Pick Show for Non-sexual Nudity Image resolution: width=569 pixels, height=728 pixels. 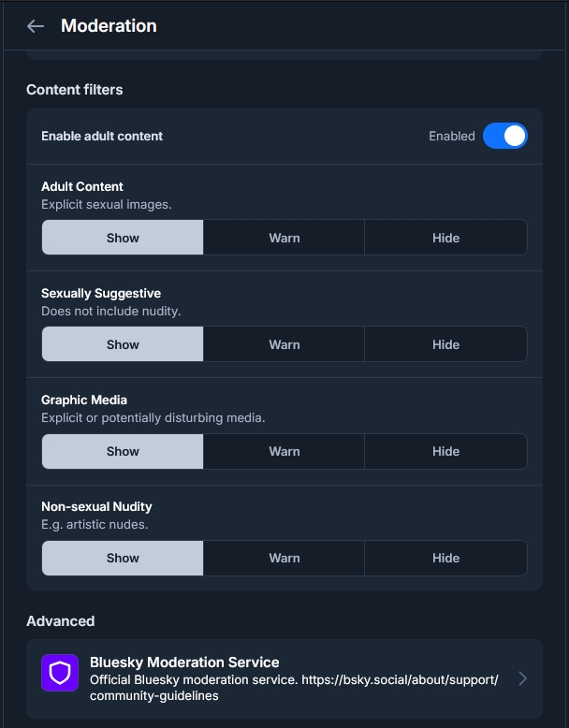(x=123, y=558)
